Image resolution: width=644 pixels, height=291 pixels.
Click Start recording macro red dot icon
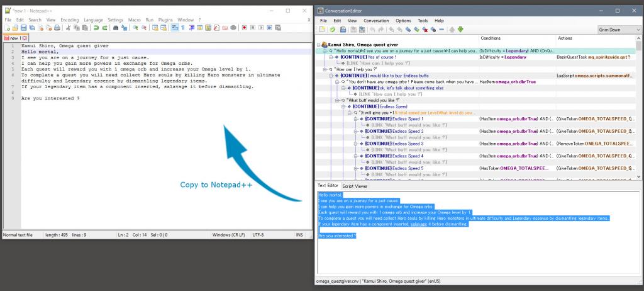coord(244,28)
